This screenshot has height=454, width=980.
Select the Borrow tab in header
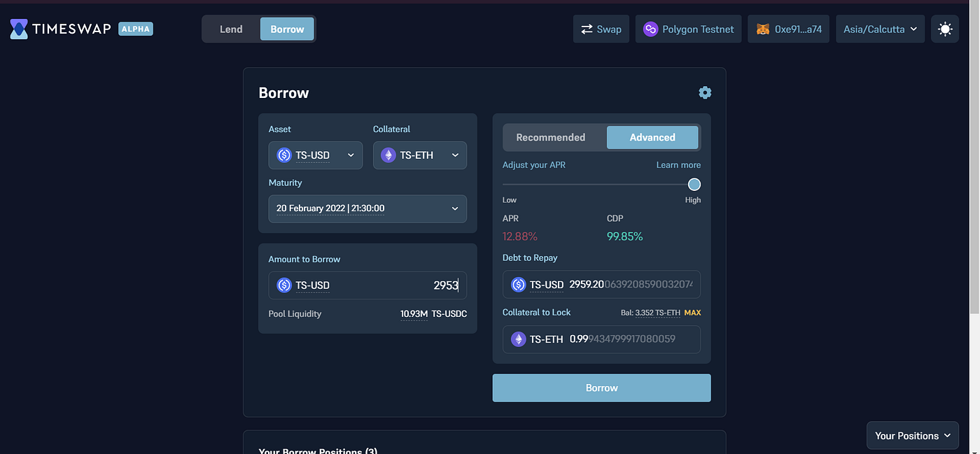point(287,29)
